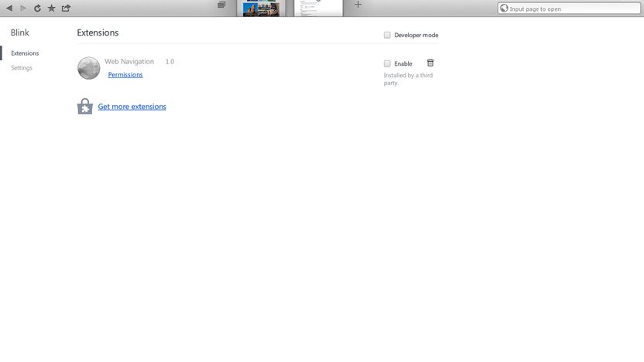The width and height of the screenshot is (644, 362).
Task: Tick the Enable checkbox for Web Navigation
Action: [x=387, y=63]
